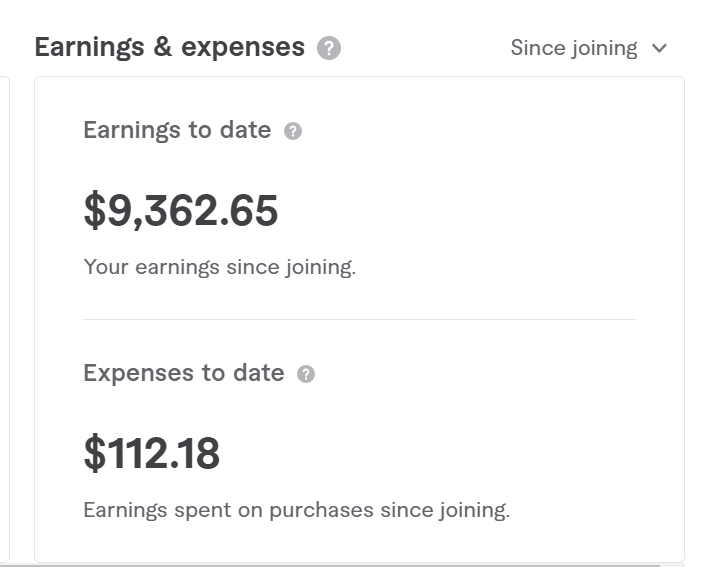Click the partially visible panel on the left edge
This screenshot has height=567, width=717.
click(4, 300)
